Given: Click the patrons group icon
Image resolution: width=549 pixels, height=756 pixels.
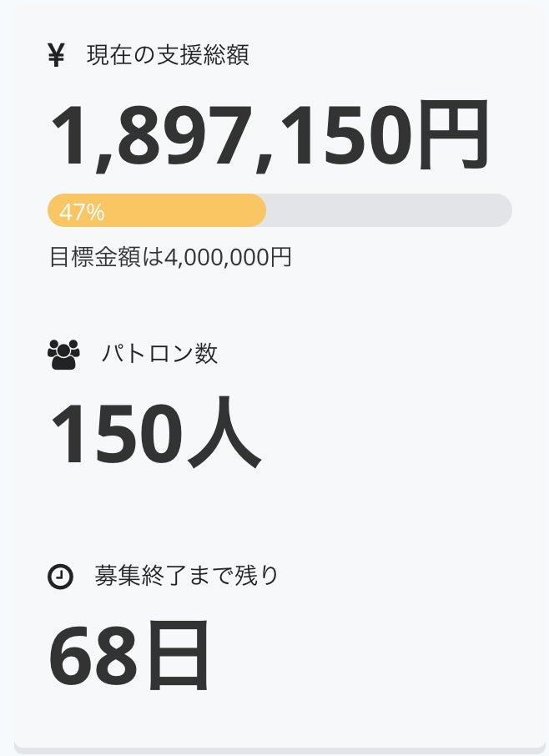Looking at the screenshot, I should point(63,355).
